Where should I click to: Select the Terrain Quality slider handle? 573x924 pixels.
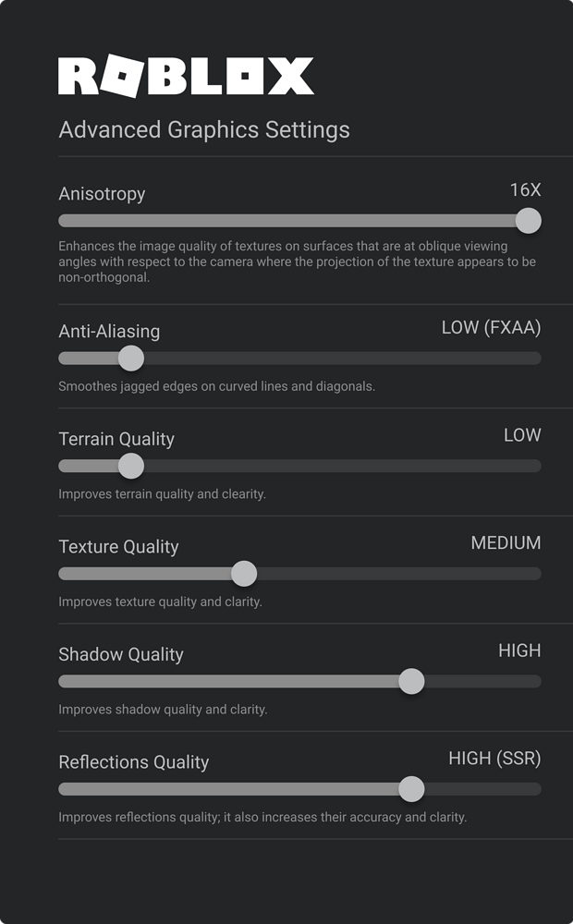coord(131,466)
